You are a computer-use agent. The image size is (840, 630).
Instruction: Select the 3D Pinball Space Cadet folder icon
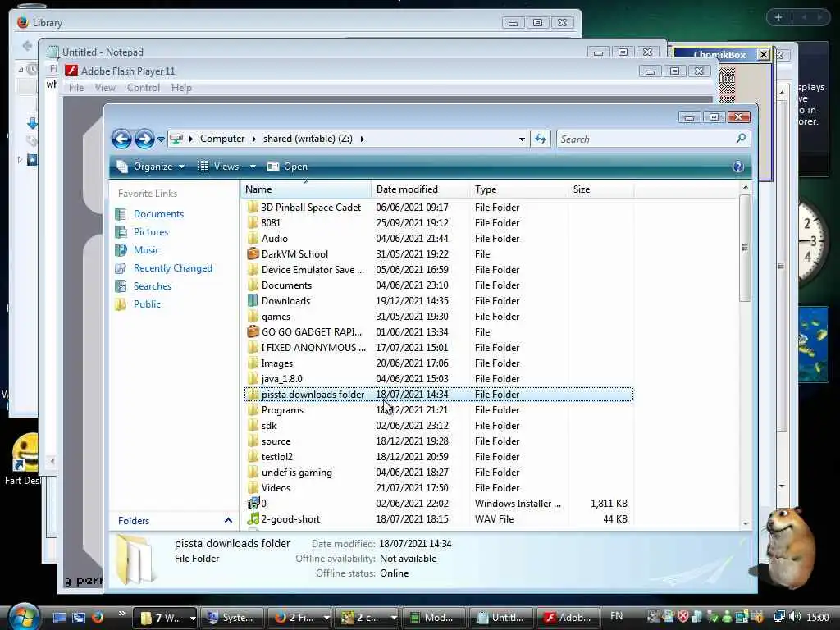tap(253, 208)
